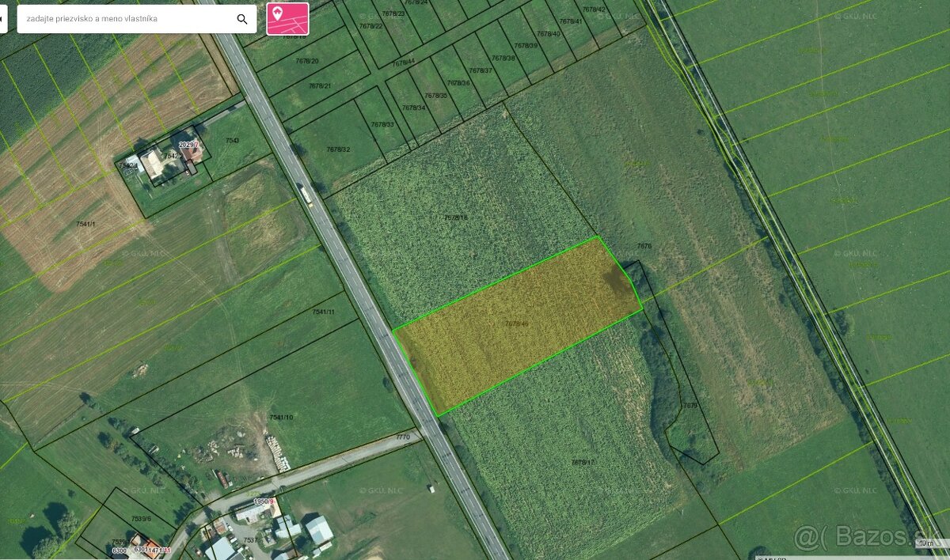Screen dimensions: 950x560
Task: Click parcel label 7678/37
Action: click(481, 70)
